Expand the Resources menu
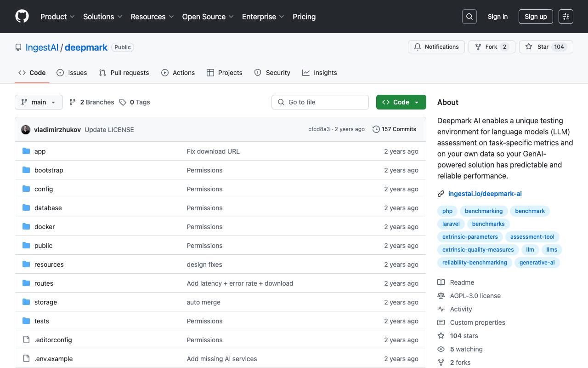 (152, 17)
